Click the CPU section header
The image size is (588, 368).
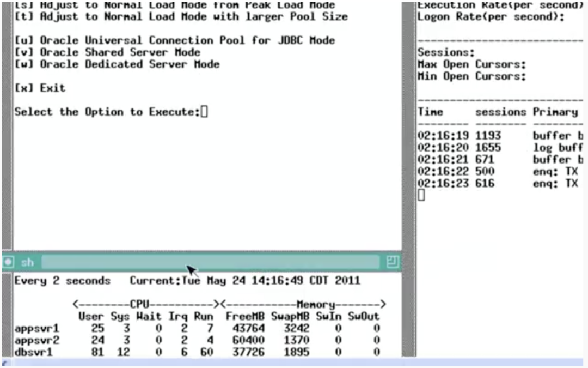[146, 304]
